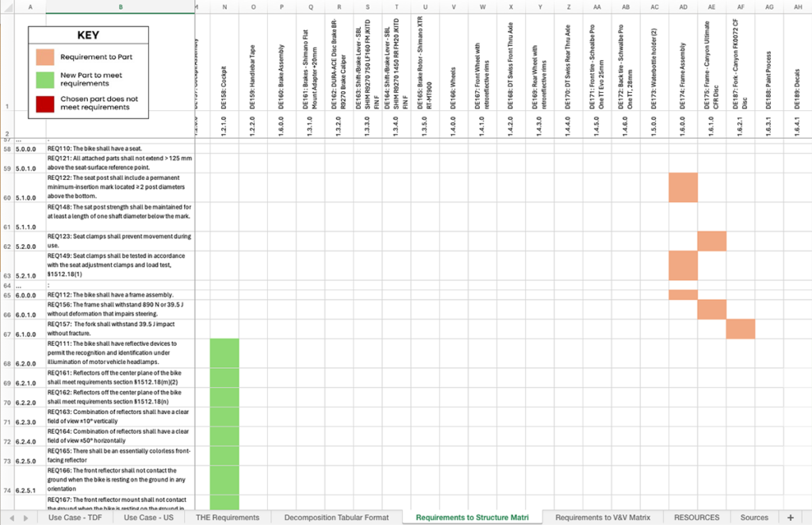The height and width of the screenshot is (525, 812).
Task: Select row 66 via its row header
Action: point(7,315)
